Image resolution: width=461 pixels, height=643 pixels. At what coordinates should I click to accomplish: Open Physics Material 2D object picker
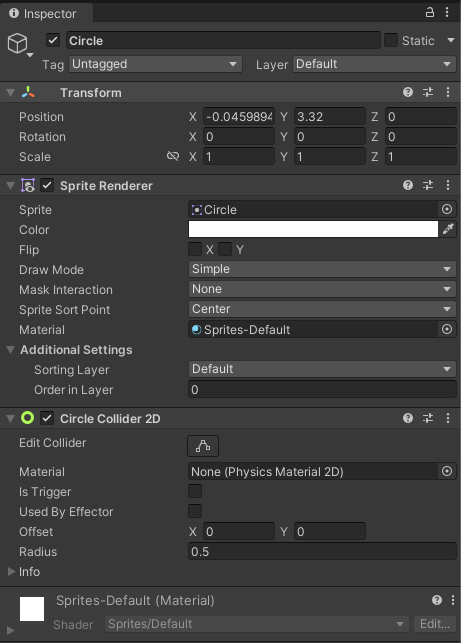point(447,471)
